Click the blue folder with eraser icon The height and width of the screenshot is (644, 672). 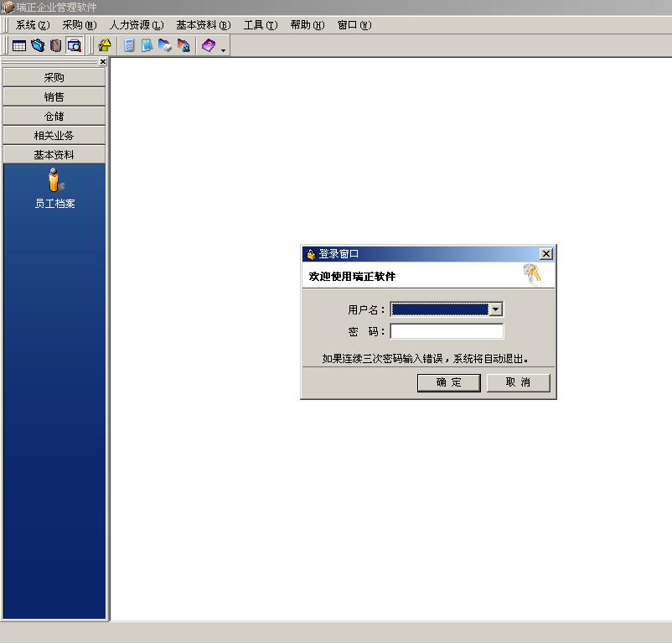click(165, 45)
